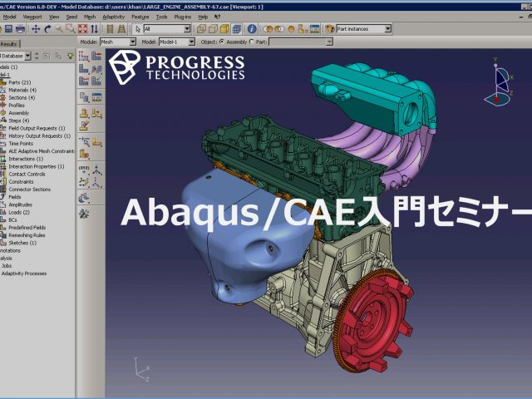Open the Adaptivity menu
The image size is (532, 399).
pyautogui.click(x=114, y=17)
